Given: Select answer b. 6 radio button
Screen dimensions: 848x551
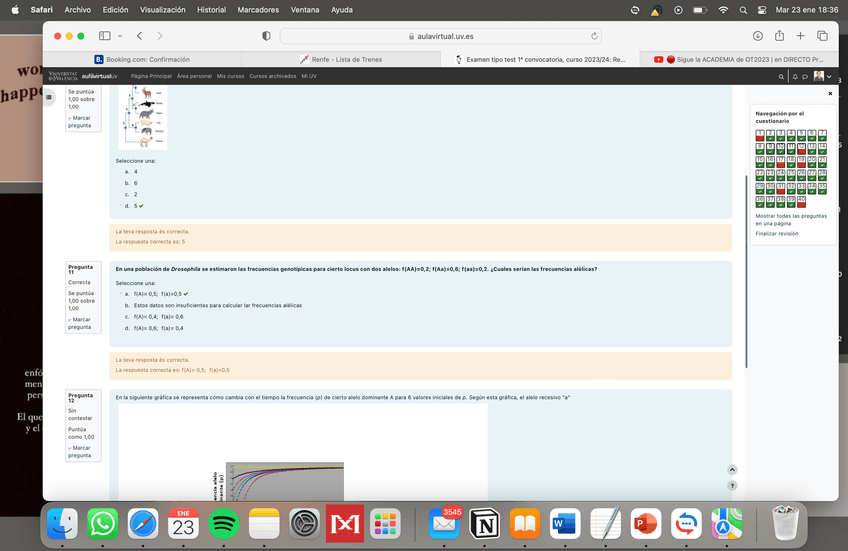Looking at the screenshot, I should (121, 183).
